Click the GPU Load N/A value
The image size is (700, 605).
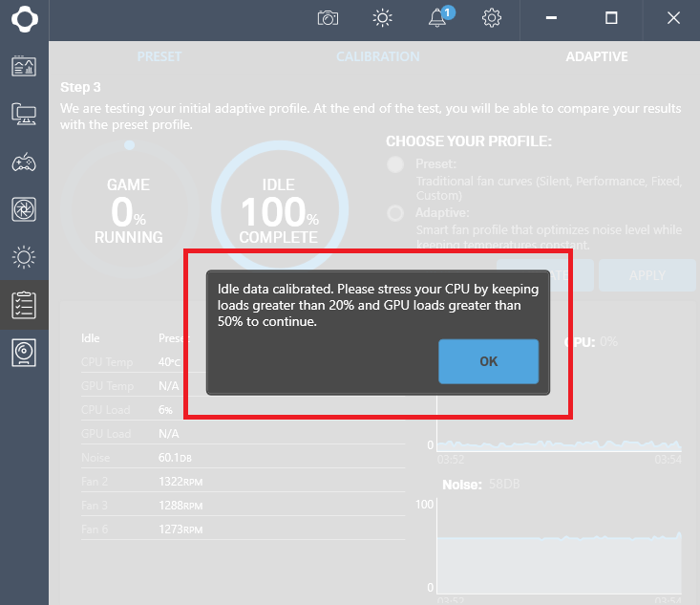point(169,434)
